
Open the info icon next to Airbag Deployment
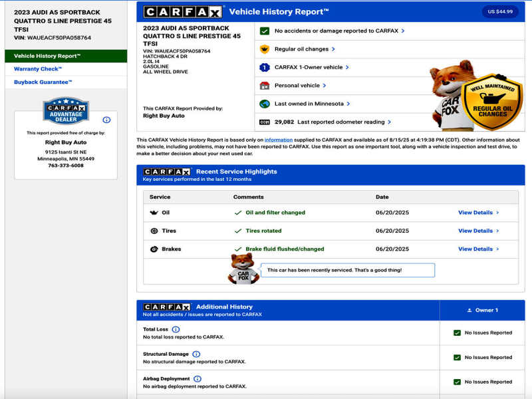point(198,379)
